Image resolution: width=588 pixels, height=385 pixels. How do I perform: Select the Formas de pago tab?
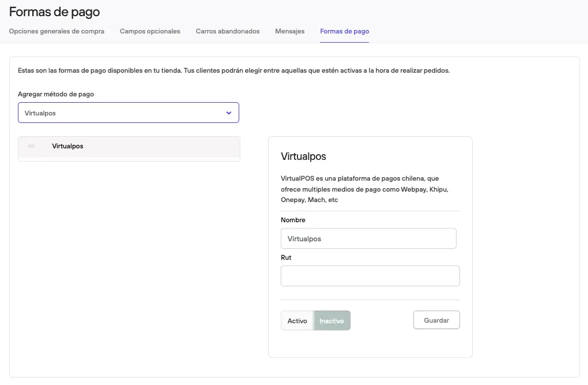(345, 31)
